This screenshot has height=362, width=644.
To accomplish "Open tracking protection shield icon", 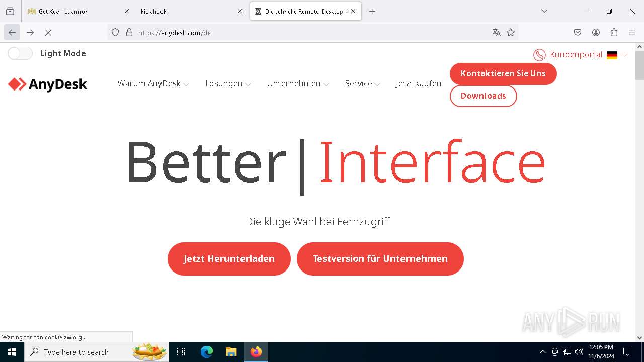I will (x=115, y=32).
